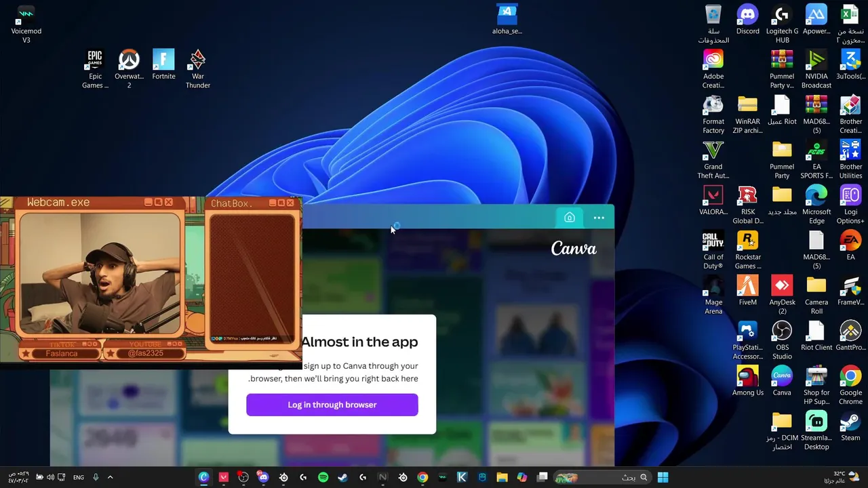Click the home icon in Canva window
The image size is (868, 488).
[x=570, y=218]
